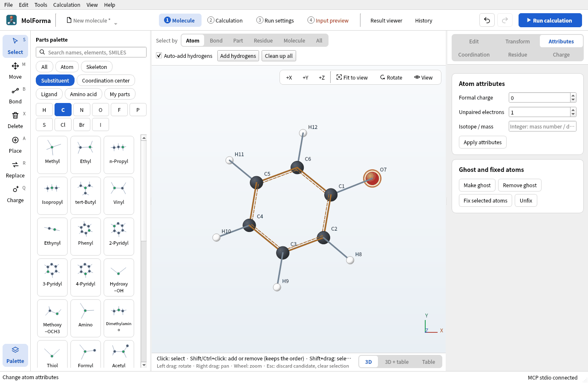Click the Rotate view control
Image resolution: width=588 pixels, height=383 pixels.
tap(391, 77)
